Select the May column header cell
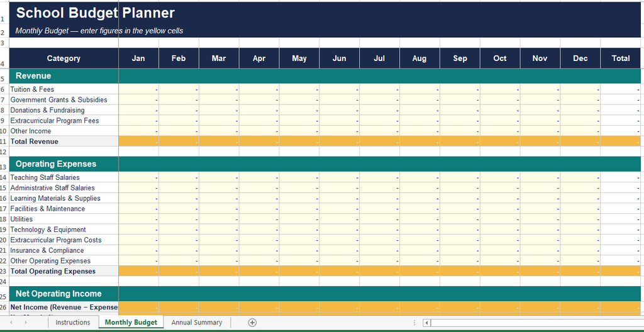Screen dimensions: 644x332 coord(299,58)
